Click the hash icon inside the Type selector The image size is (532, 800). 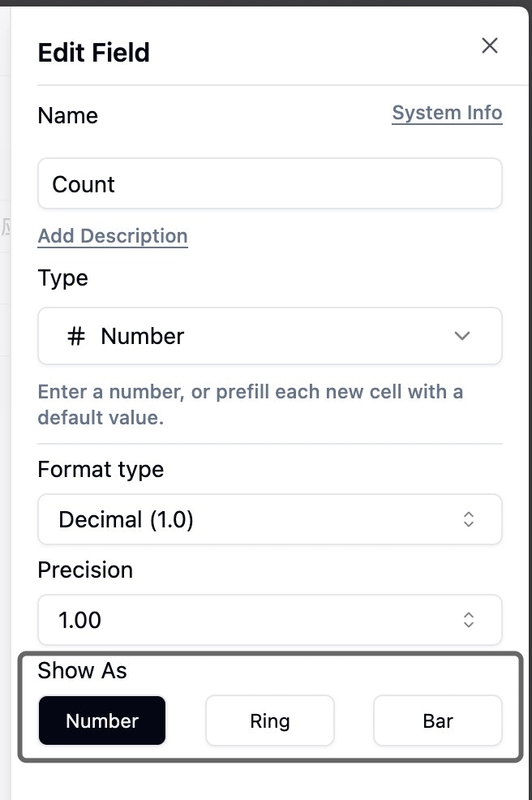point(75,335)
